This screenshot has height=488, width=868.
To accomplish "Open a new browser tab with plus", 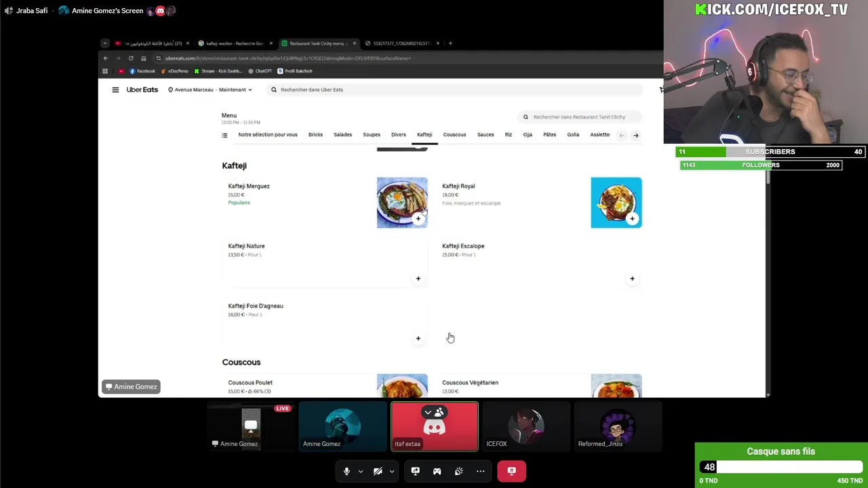I will (x=450, y=43).
